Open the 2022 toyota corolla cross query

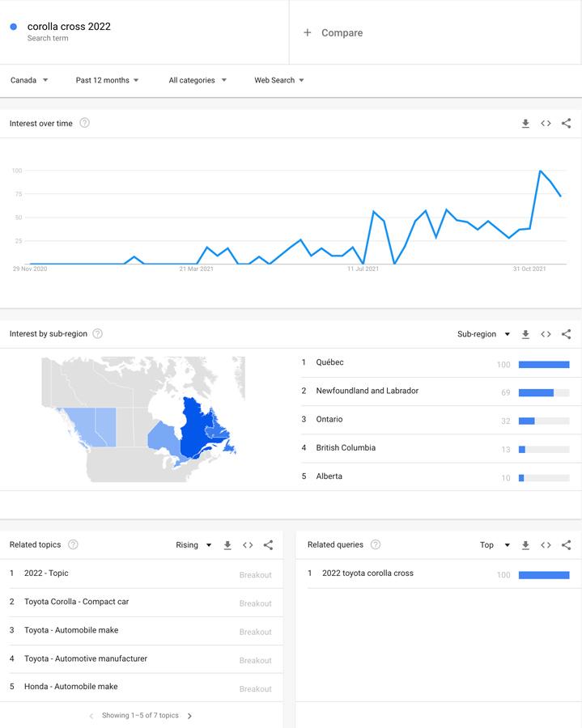367,574
